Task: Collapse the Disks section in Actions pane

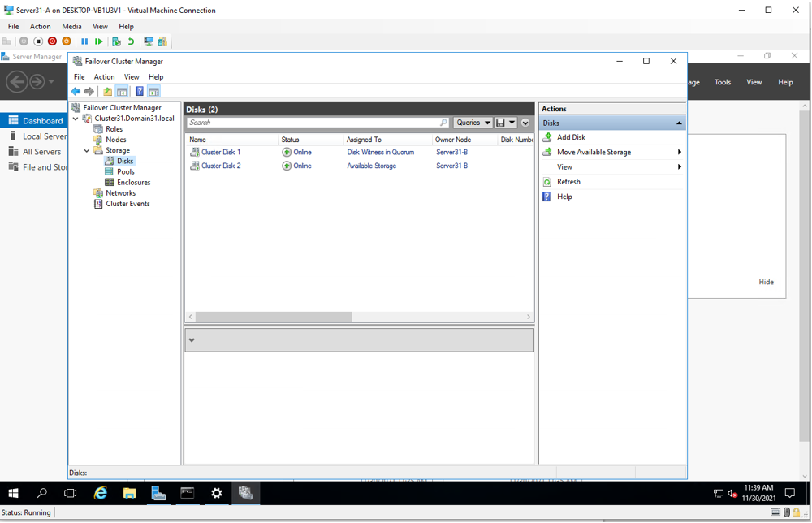Action: point(679,123)
